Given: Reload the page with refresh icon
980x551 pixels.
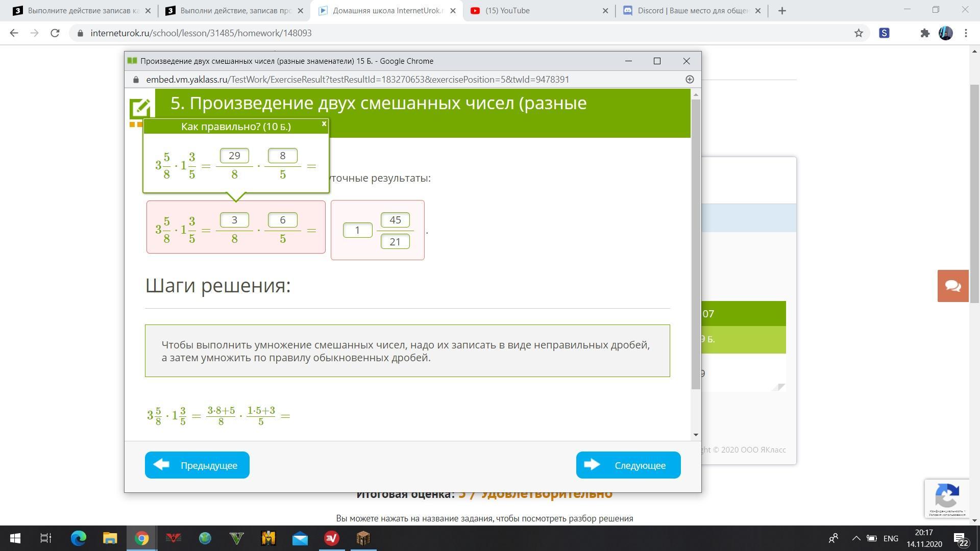Looking at the screenshot, I should click(55, 33).
